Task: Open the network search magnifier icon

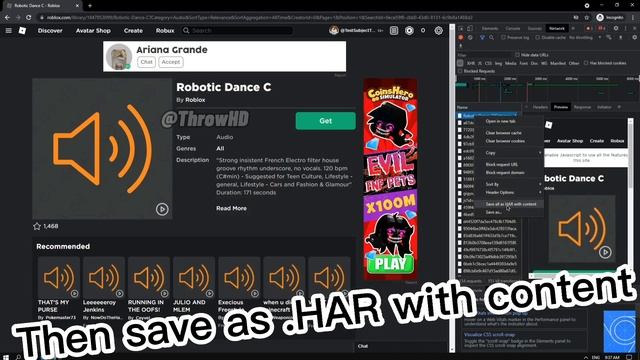Action: 491,38
